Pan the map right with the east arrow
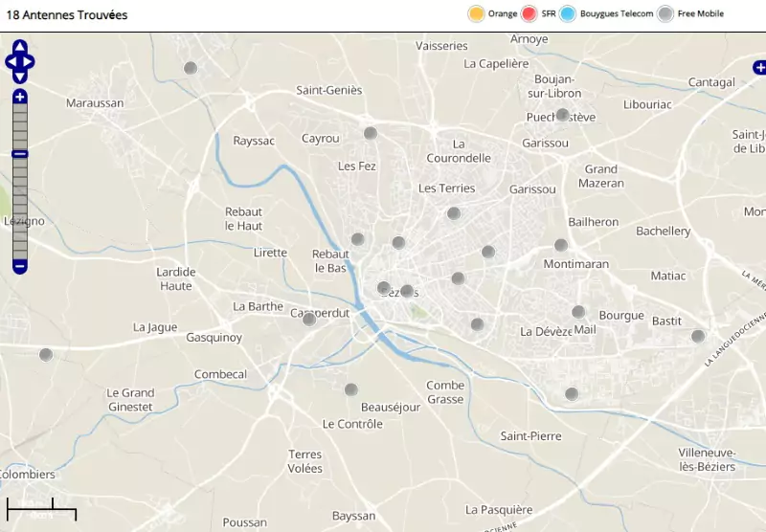This screenshot has height=532, width=766. (x=30, y=62)
